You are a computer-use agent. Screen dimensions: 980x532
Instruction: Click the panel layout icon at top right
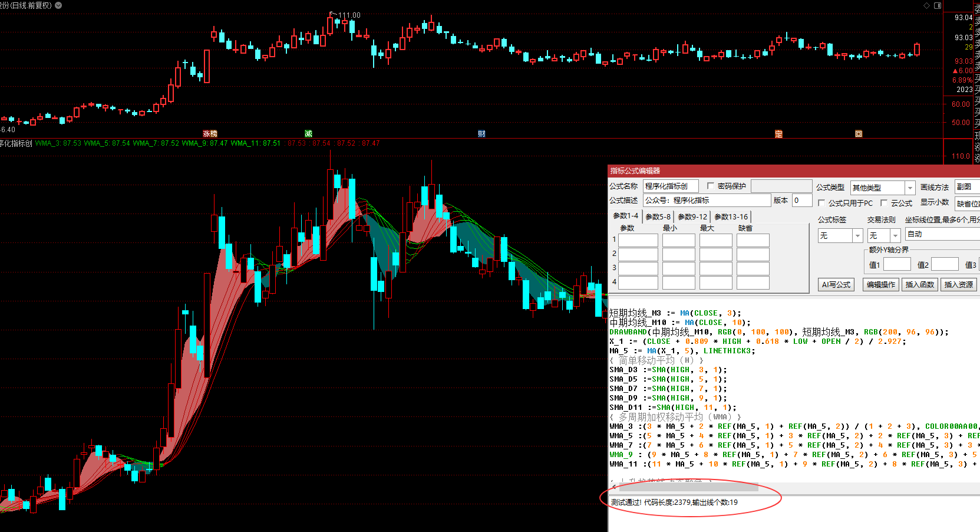coord(938,5)
